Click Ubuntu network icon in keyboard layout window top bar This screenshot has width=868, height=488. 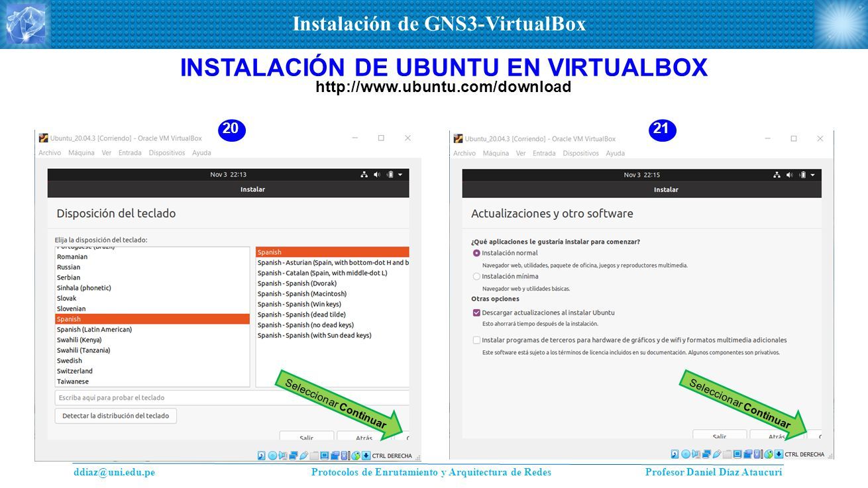[364, 175]
